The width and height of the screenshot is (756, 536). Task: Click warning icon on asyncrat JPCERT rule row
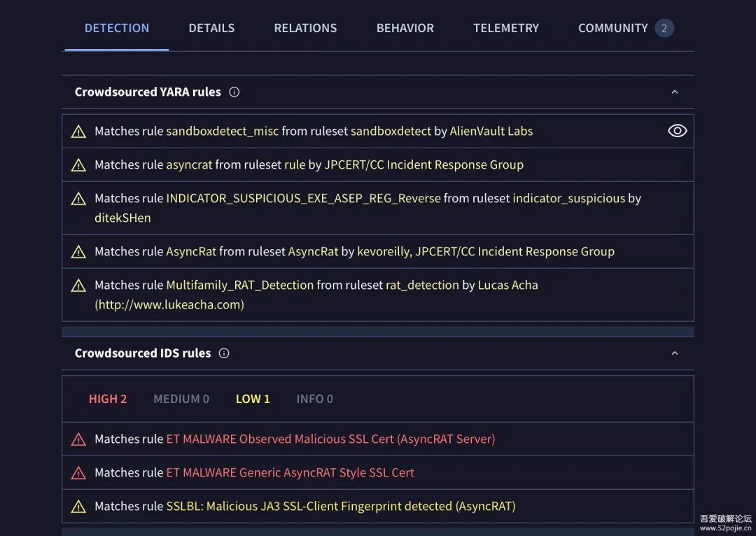tap(78, 165)
